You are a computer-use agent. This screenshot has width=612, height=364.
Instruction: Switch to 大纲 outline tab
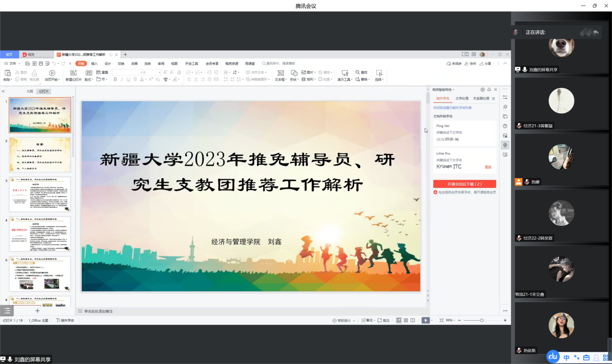(30, 91)
